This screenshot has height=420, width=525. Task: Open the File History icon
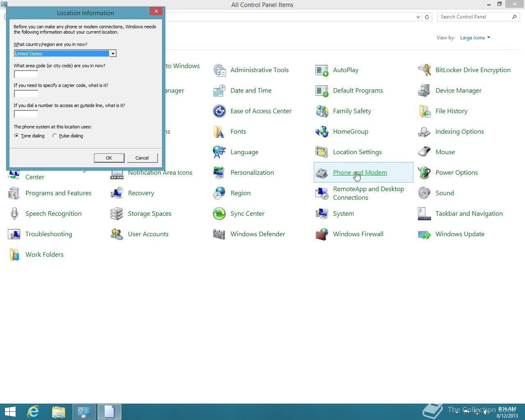click(x=425, y=111)
